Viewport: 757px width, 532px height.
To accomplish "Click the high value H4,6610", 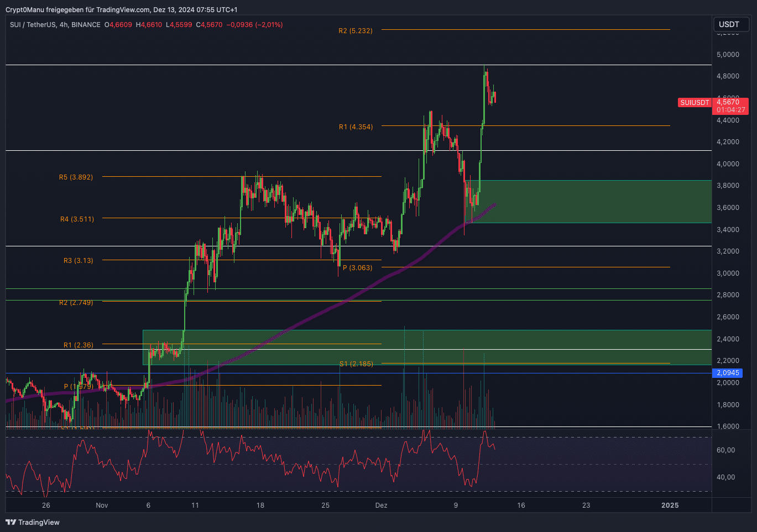I will 149,25.
